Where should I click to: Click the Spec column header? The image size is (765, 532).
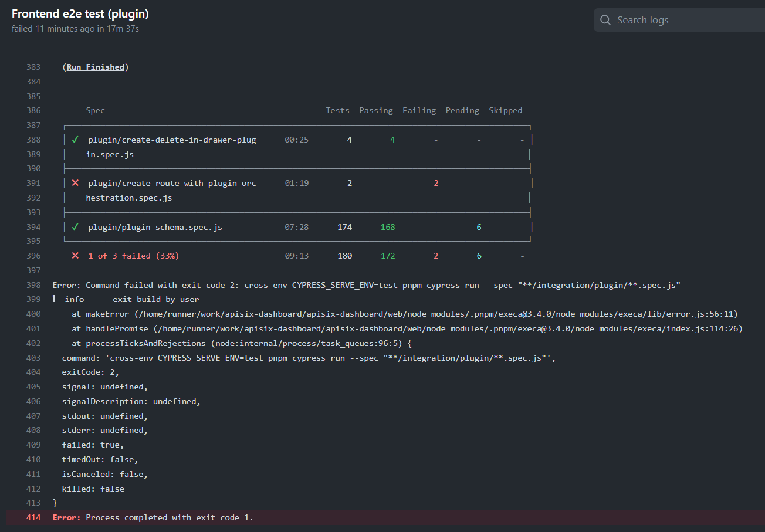[x=96, y=110]
